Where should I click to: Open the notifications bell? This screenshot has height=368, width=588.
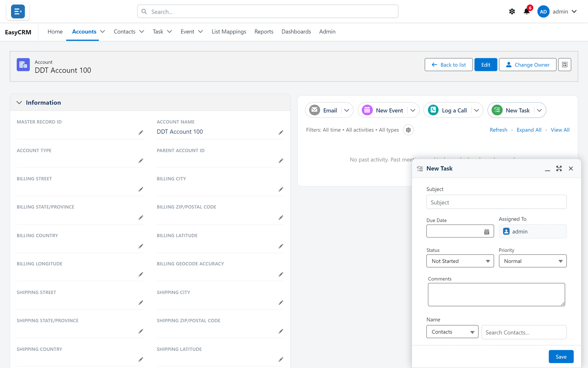coord(527,11)
